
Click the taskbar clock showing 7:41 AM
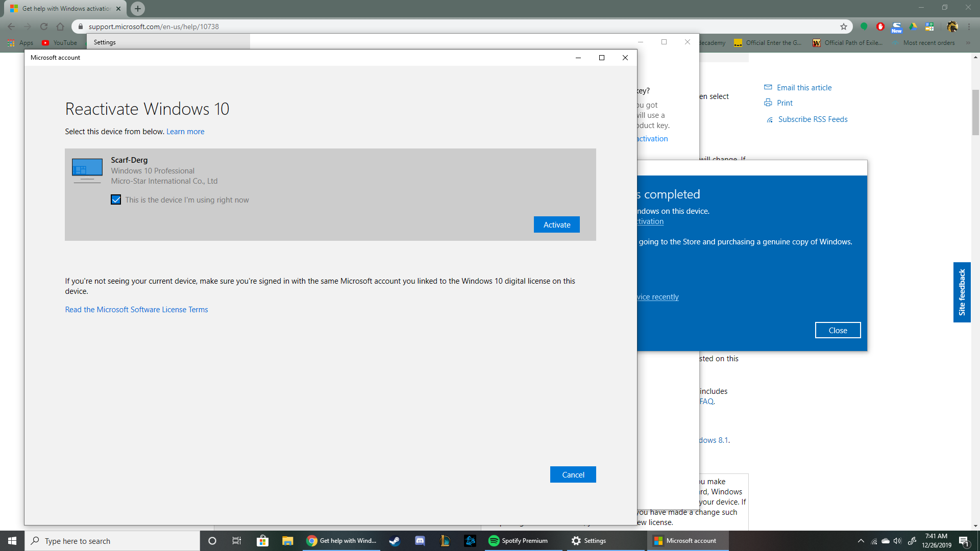tap(936, 541)
